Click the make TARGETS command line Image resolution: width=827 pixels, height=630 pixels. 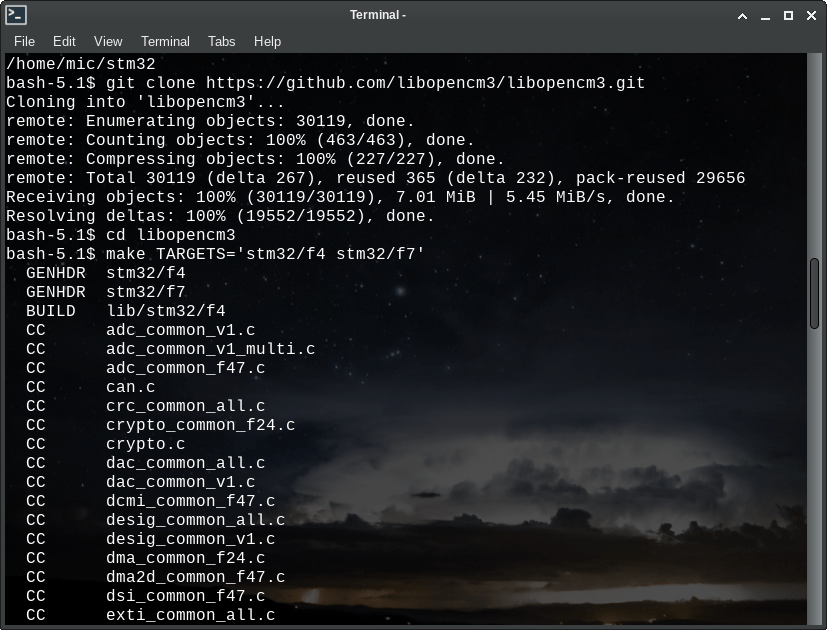265,254
